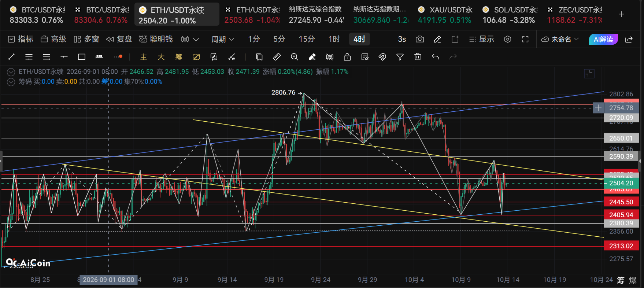Image resolution: width=644 pixels, height=288 pixels.
Task: Undo the last drawing action
Action: 436,57
